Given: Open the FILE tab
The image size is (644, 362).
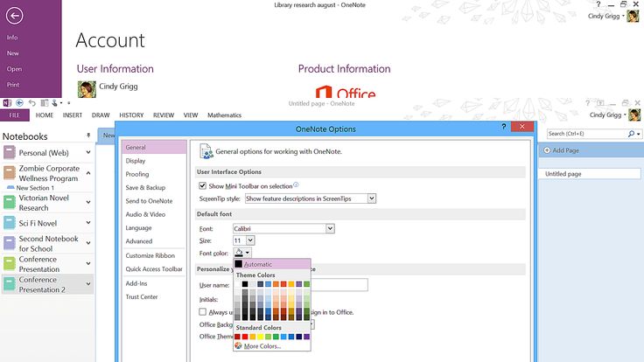Looking at the screenshot, I should (14, 115).
